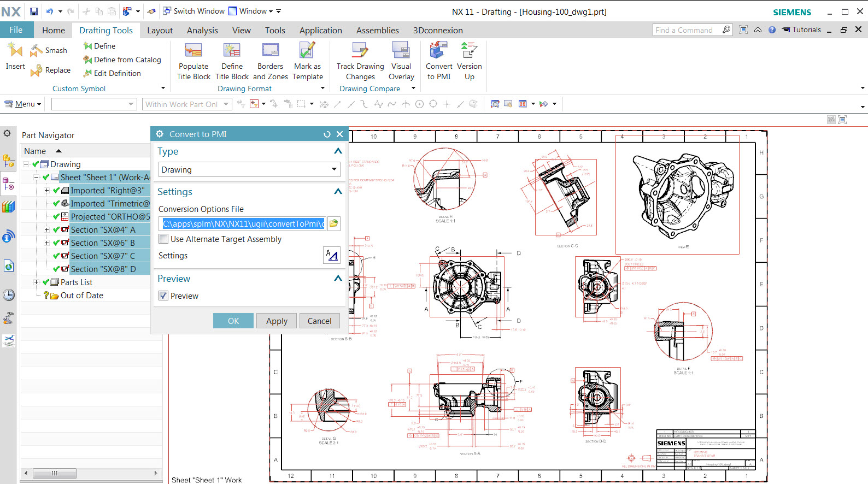Uncheck the Preview checkbox
Screen dimensions: 868x484
(163, 296)
